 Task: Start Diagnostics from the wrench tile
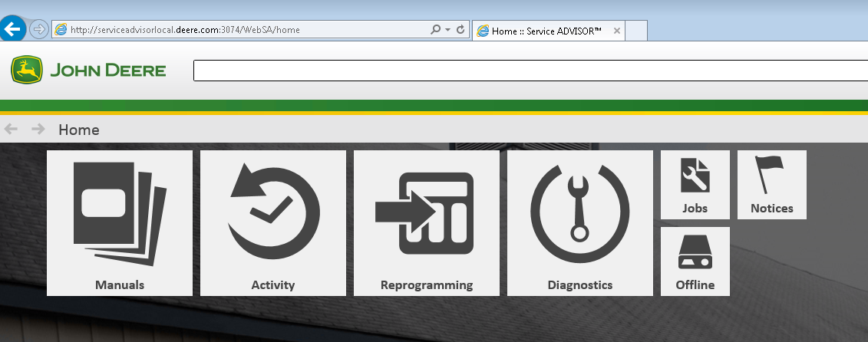coord(580,222)
